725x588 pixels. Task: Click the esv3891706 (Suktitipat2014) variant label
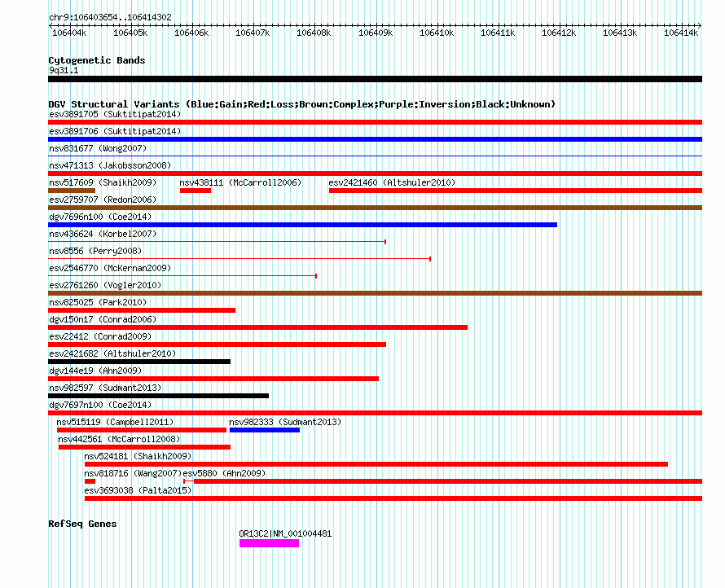point(115,131)
